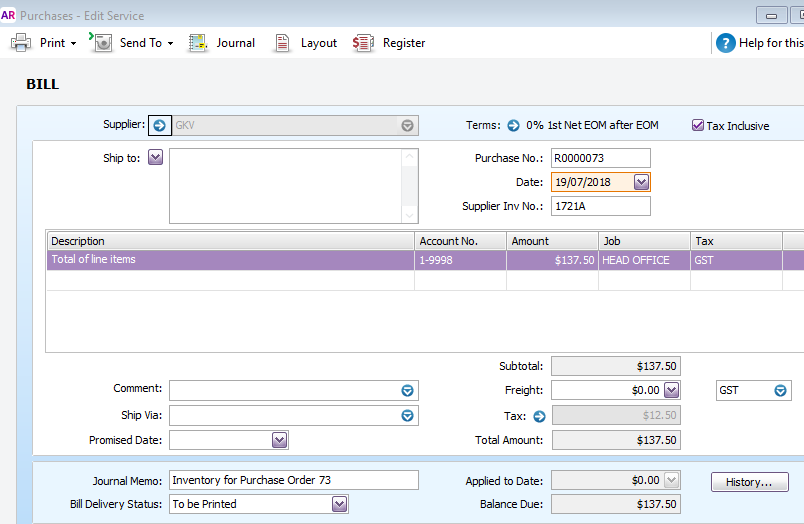Click the AR application icon in title bar
804x524 pixels.
point(8,15)
